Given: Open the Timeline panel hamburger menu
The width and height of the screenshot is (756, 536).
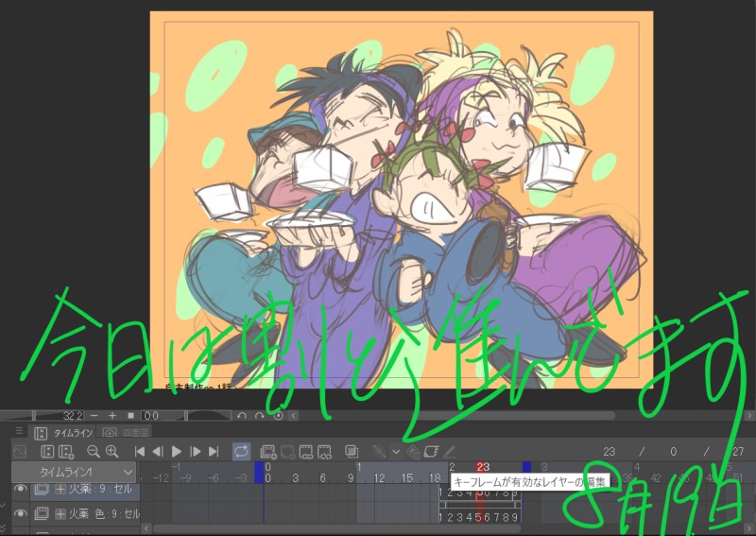Looking at the screenshot, I should coord(19,431).
